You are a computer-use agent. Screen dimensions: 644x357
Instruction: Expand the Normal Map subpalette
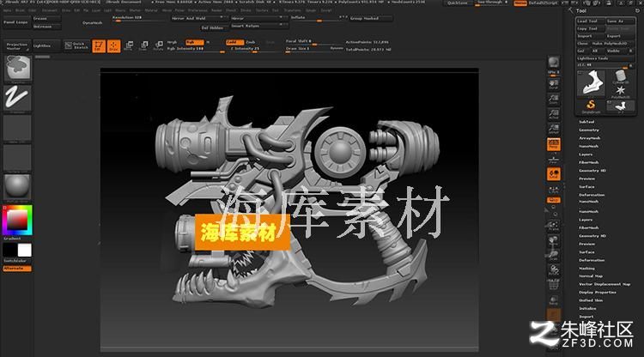[x=591, y=276]
